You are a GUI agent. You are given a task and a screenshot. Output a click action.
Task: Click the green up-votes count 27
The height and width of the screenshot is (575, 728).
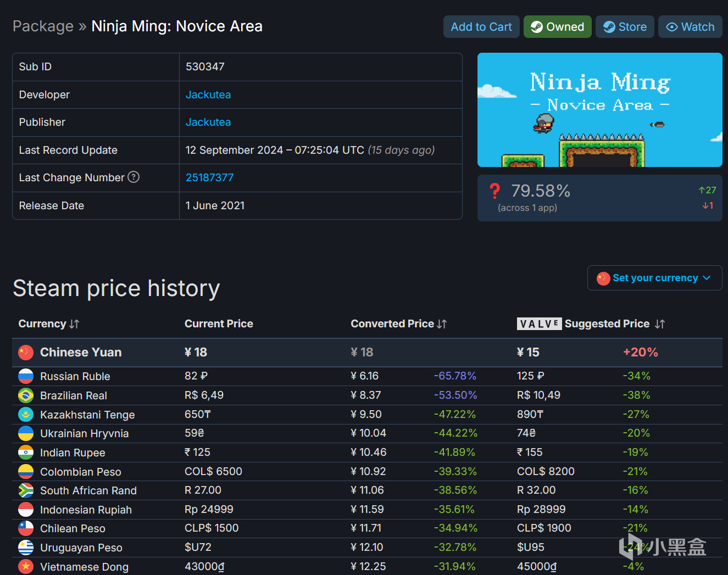coord(707,190)
